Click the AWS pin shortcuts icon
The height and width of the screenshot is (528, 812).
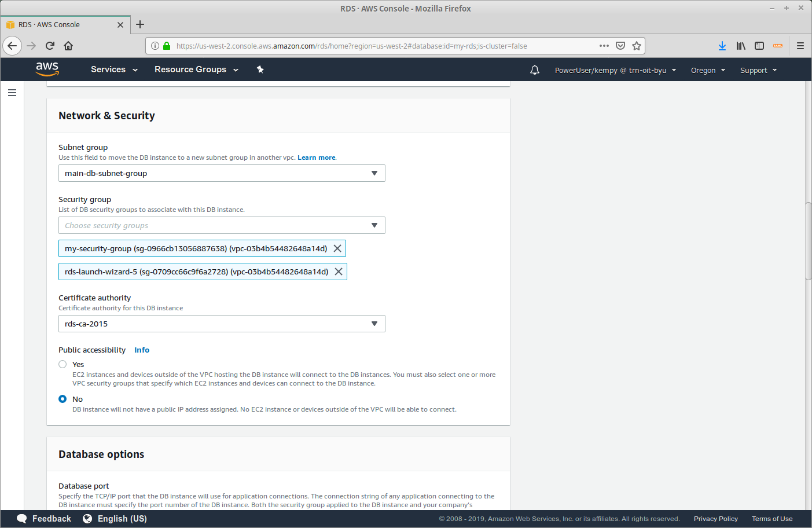[x=260, y=69]
